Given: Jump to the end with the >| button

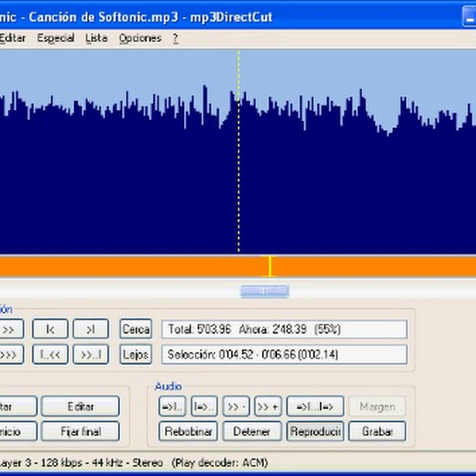Looking at the screenshot, I should [x=90, y=329].
